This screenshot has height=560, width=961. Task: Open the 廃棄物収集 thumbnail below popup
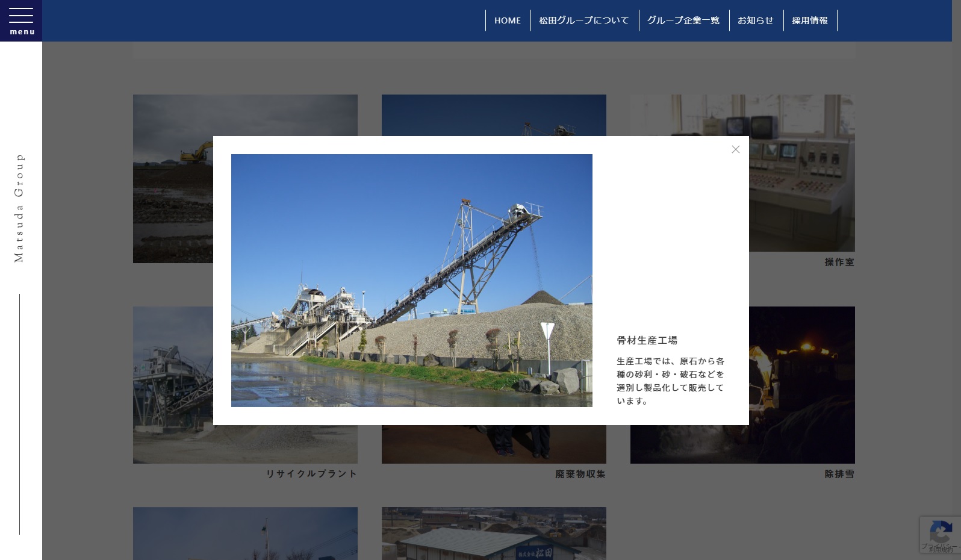[494, 444]
